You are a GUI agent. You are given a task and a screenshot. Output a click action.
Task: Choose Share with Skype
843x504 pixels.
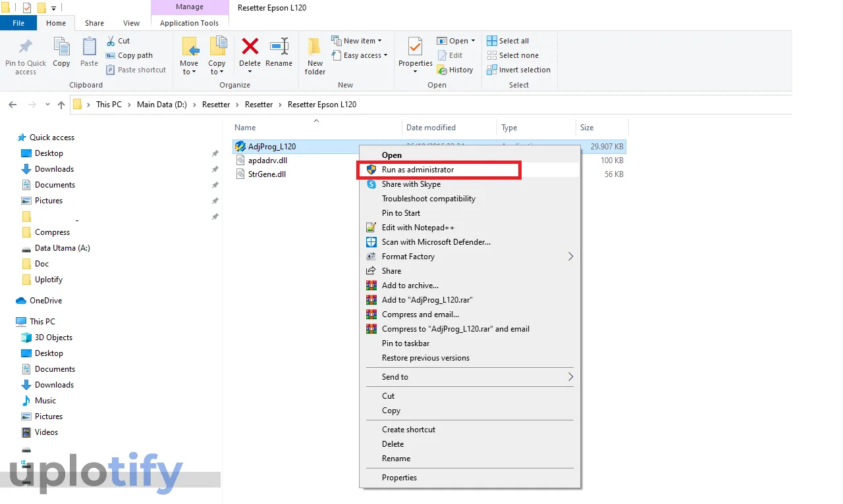pos(470,184)
